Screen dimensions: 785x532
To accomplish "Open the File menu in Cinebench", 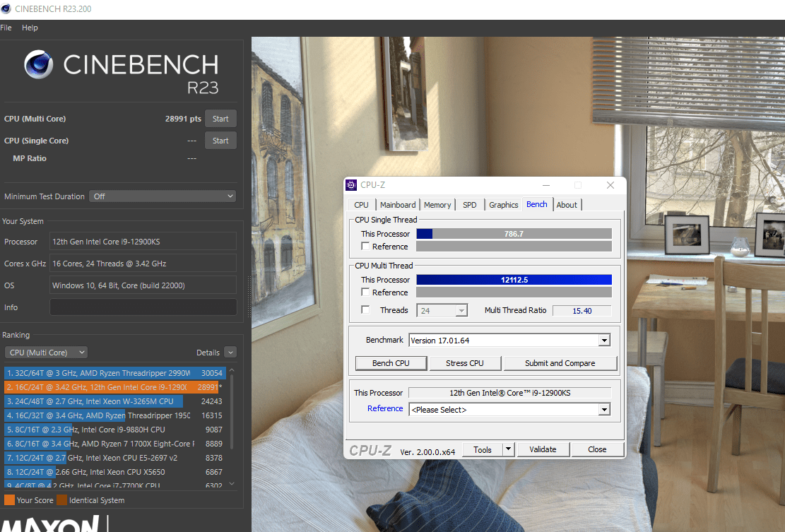I will point(6,28).
